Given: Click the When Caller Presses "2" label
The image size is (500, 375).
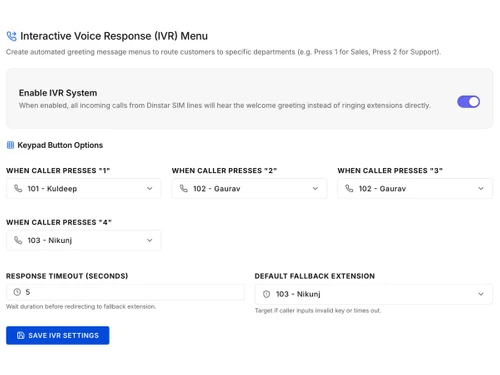Looking at the screenshot, I should [x=224, y=171].
